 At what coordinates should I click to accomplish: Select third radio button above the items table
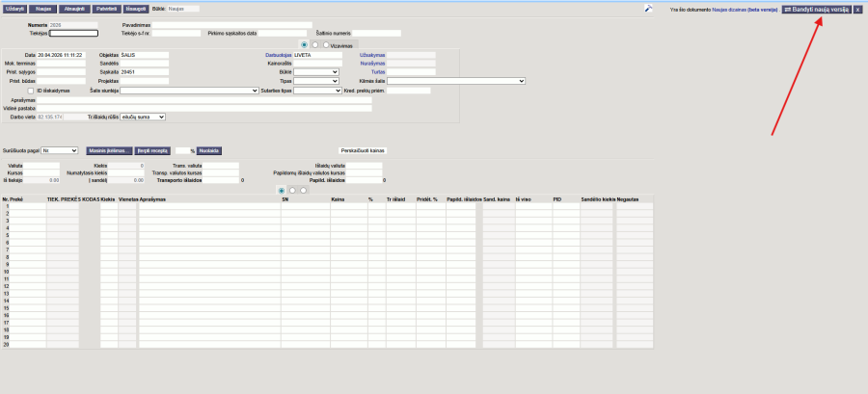pyautogui.click(x=303, y=191)
